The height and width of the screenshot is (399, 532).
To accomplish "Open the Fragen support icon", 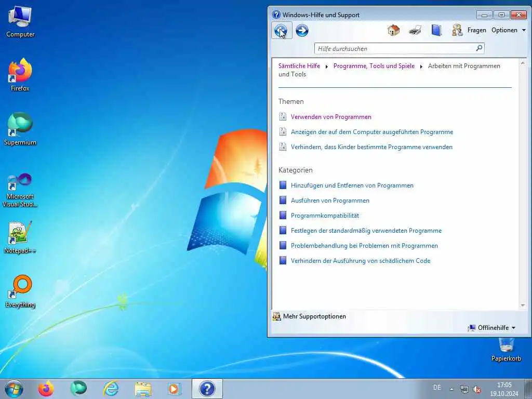I will click(x=457, y=30).
